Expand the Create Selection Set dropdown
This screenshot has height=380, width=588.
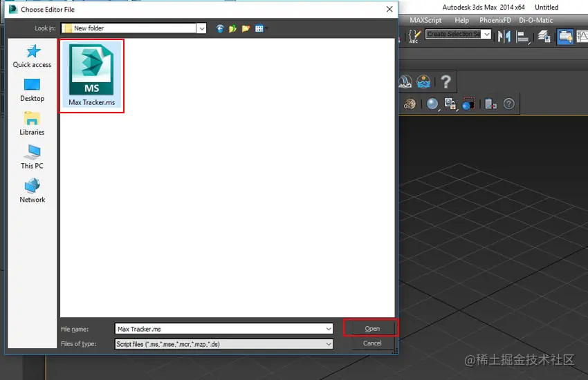coord(486,34)
